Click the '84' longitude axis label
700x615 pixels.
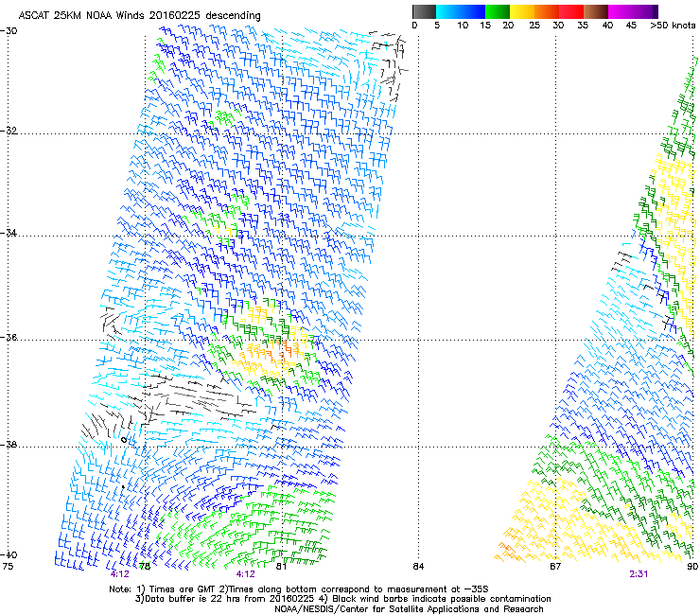418,567
